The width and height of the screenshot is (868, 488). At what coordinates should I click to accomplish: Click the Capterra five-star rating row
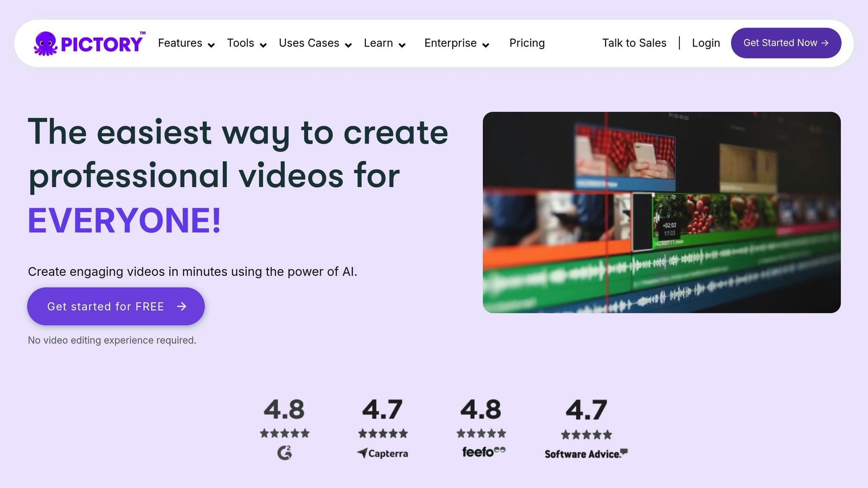[383, 433]
